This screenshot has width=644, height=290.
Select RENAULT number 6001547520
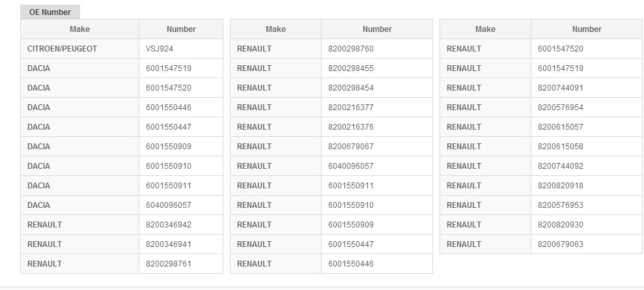click(x=561, y=49)
